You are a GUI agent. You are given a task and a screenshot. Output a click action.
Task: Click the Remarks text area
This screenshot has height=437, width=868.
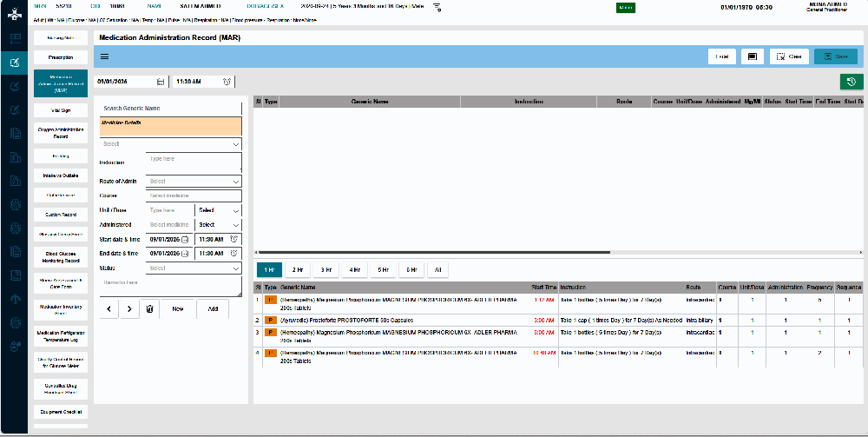pos(170,287)
